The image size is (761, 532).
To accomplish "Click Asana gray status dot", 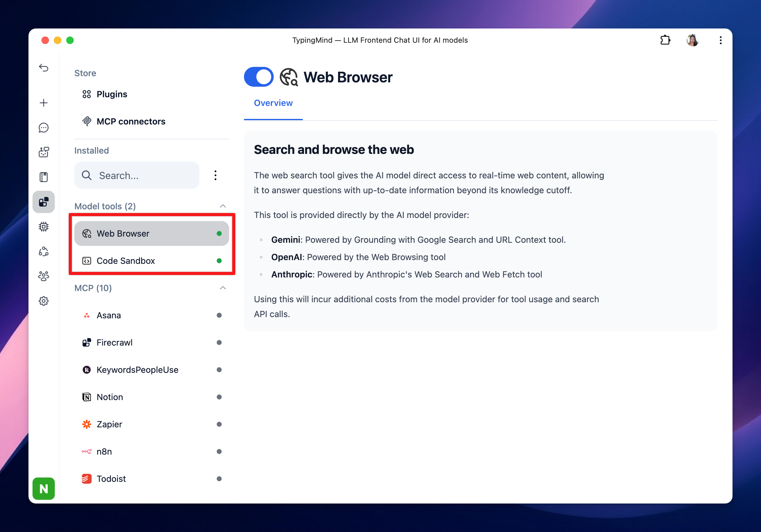I will pos(219,315).
